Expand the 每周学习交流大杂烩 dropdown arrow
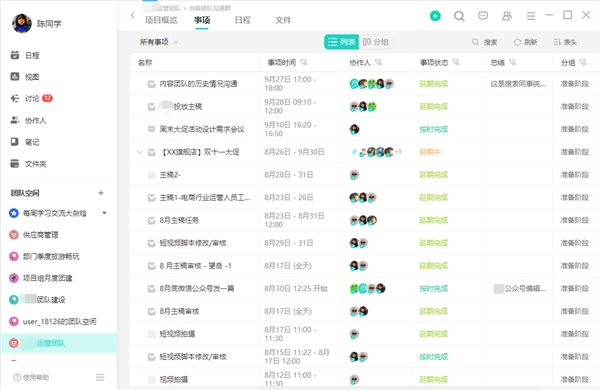 pos(104,213)
